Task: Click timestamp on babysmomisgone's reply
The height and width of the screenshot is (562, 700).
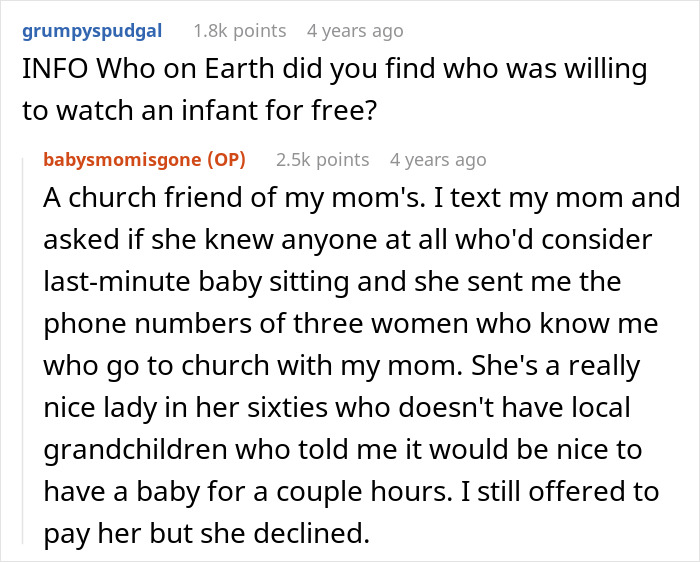Action: click(x=438, y=159)
